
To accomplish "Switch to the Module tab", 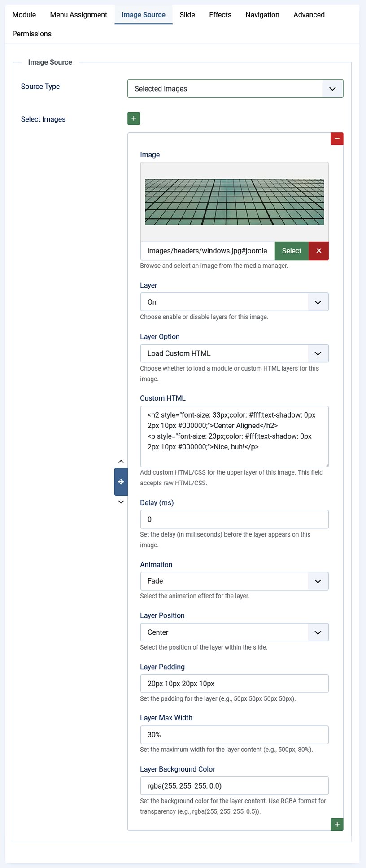I will click(x=24, y=15).
